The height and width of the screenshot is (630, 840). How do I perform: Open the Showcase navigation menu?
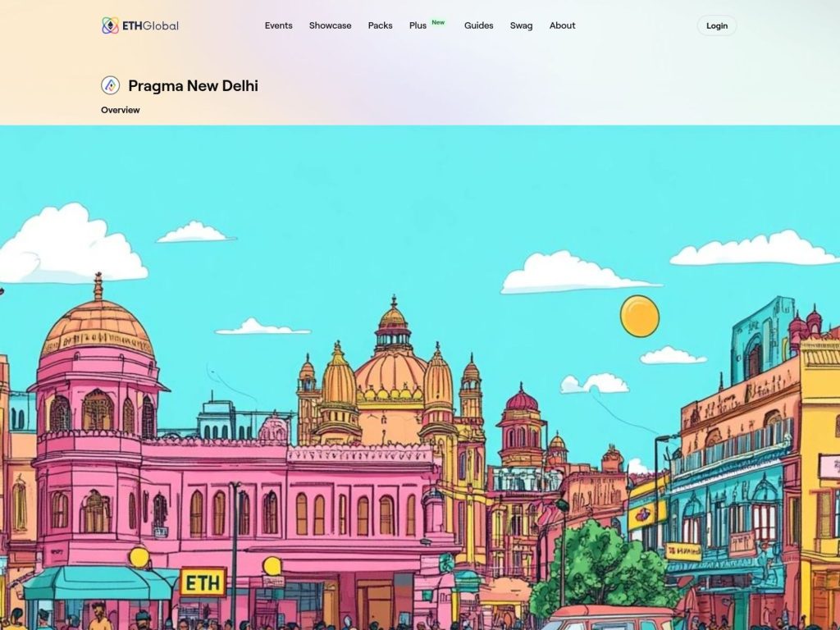click(331, 25)
